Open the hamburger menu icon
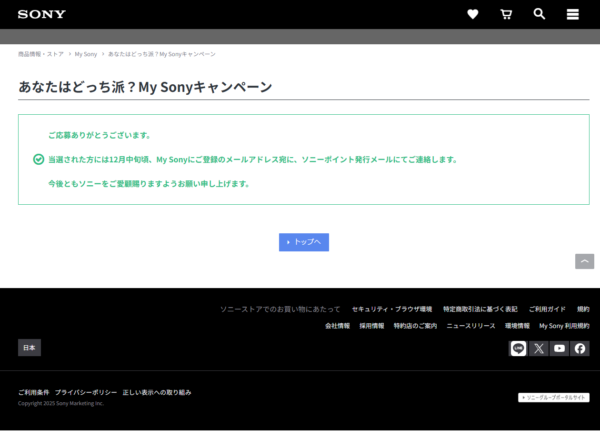Screen dimensions: 600x439 [x=572, y=14]
